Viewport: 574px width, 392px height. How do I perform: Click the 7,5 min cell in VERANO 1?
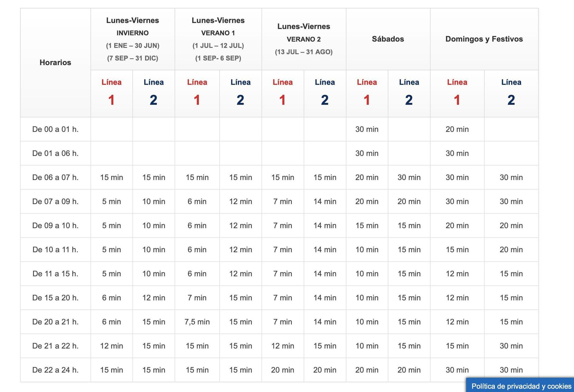pos(197,322)
